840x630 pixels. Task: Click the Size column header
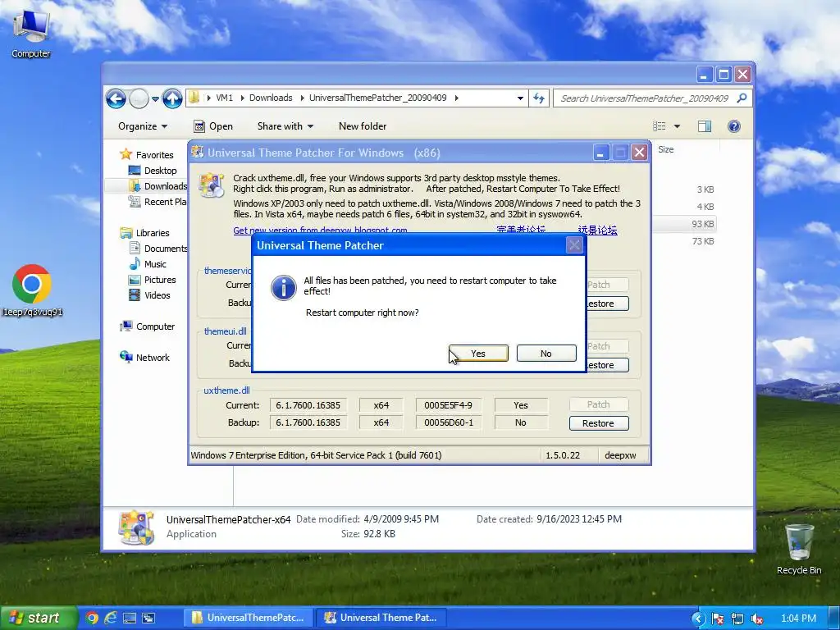pyautogui.click(x=666, y=149)
